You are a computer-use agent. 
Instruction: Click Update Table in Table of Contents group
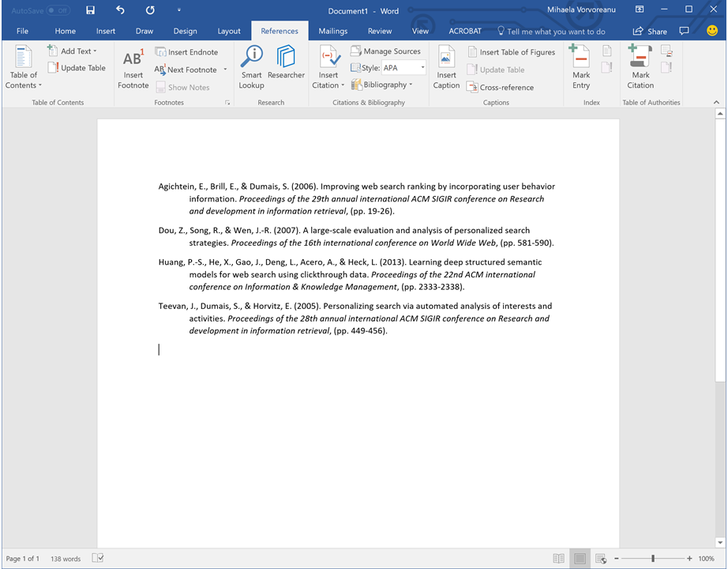point(77,67)
